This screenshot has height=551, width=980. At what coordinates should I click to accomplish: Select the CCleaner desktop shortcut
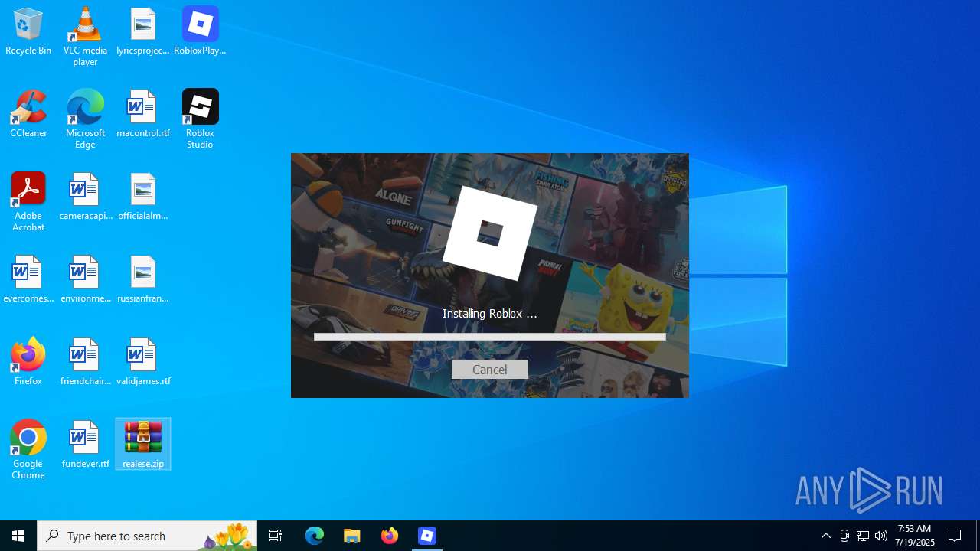click(x=28, y=114)
